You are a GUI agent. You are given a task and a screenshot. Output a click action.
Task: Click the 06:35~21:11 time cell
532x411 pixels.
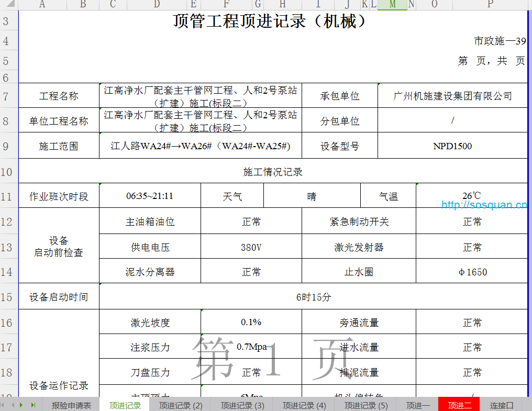[150, 196]
